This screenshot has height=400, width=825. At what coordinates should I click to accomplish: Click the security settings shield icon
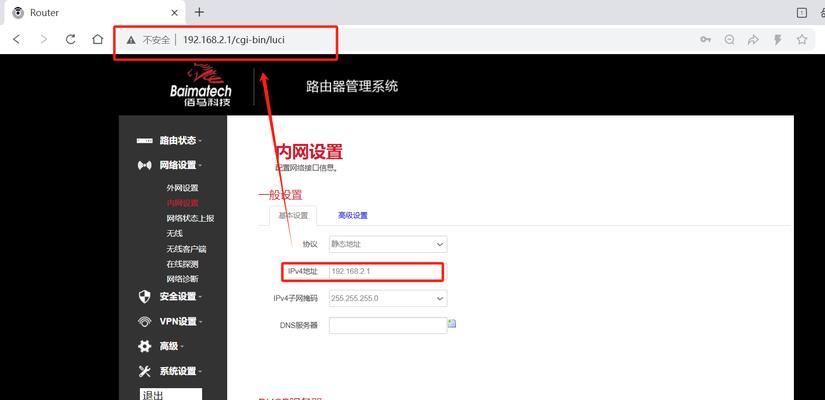coord(144,296)
